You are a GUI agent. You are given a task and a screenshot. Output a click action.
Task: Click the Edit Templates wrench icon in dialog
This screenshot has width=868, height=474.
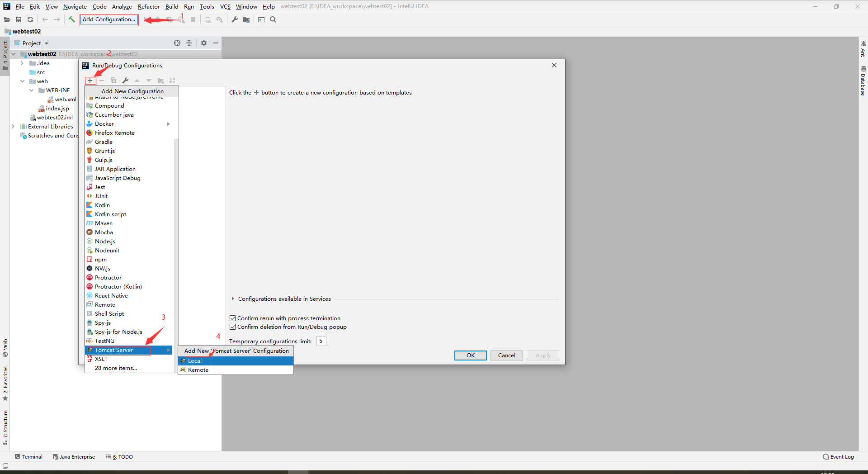(x=125, y=81)
